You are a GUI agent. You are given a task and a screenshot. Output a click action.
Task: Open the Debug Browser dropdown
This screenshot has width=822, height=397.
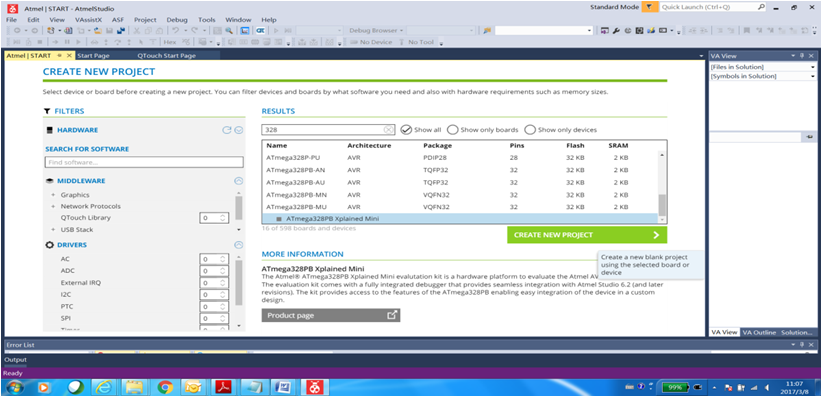375,30
